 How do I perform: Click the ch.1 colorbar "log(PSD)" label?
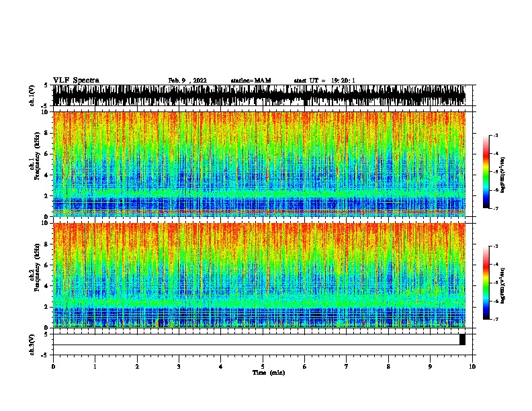click(503, 175)
